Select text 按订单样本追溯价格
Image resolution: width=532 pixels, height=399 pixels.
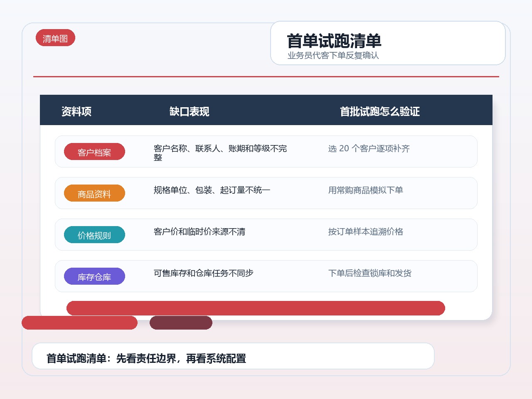(x=366, y=232)
